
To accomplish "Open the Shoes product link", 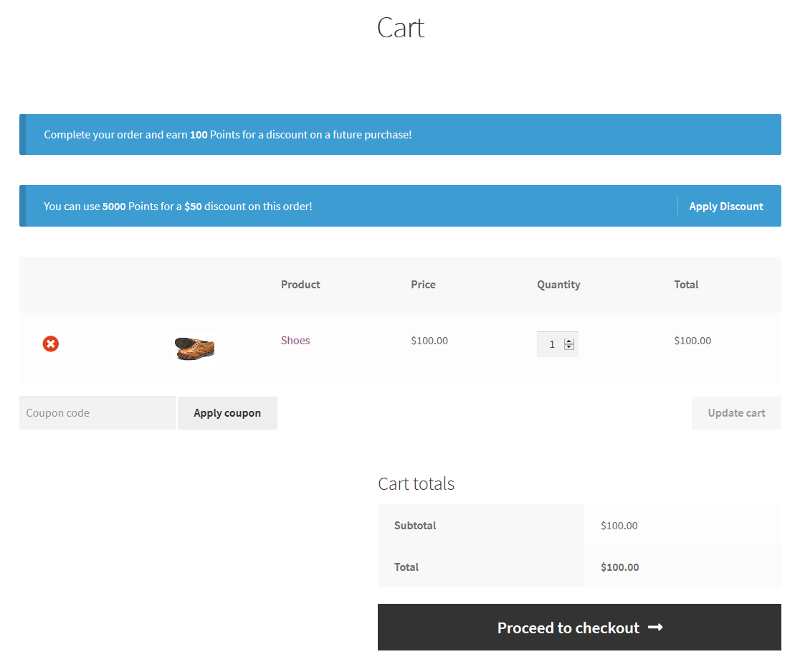I will pyautogui.click(x=295, y=341).
